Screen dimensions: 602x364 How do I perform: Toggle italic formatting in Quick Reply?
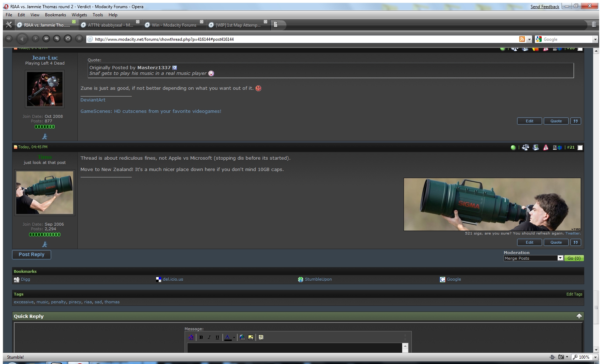[209, 337]
